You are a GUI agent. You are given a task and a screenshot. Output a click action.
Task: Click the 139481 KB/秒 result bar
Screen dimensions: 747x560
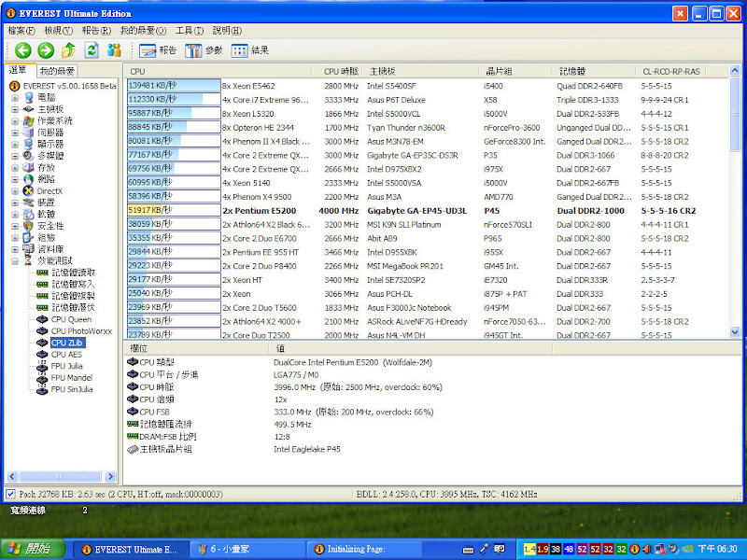coord(172,85)
